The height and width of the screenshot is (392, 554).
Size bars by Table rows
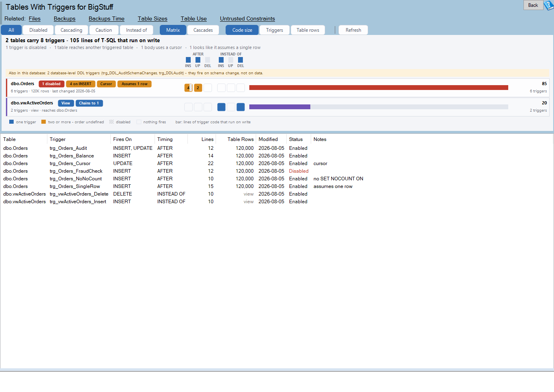coord(308,30)
